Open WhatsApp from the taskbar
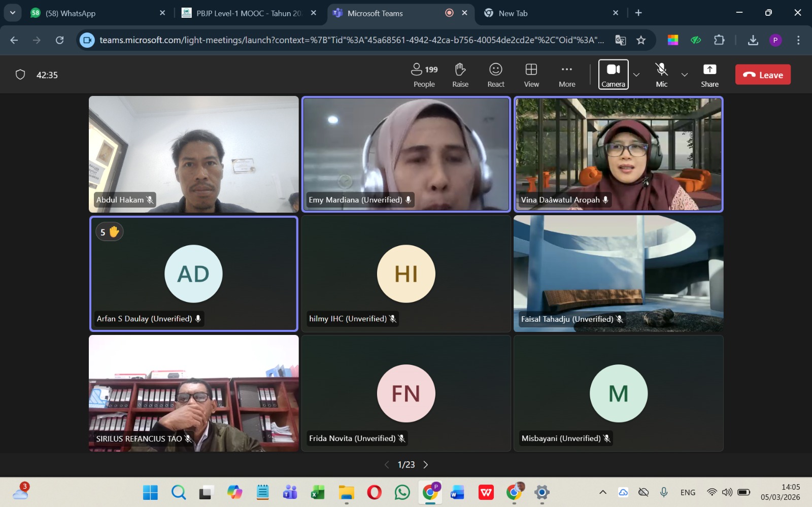The image size is (812, 507). (x=402, y=492)
